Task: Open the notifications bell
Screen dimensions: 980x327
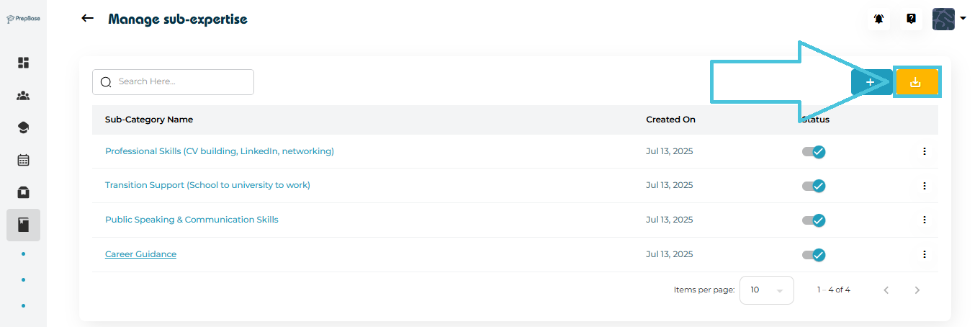Action: pyautogui.click(x=878, y=19)
